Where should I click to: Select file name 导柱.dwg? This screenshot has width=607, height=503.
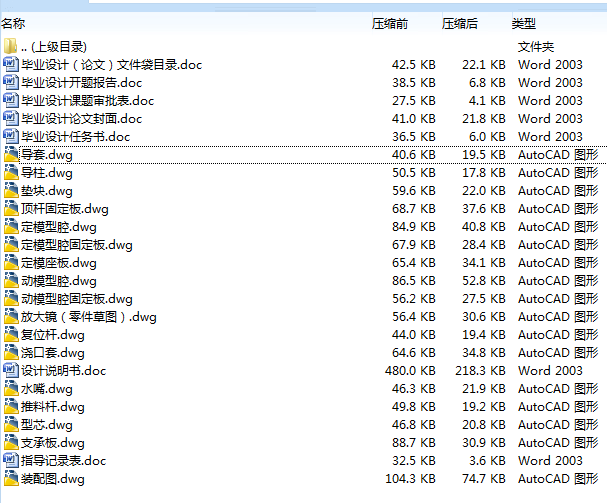47,173
